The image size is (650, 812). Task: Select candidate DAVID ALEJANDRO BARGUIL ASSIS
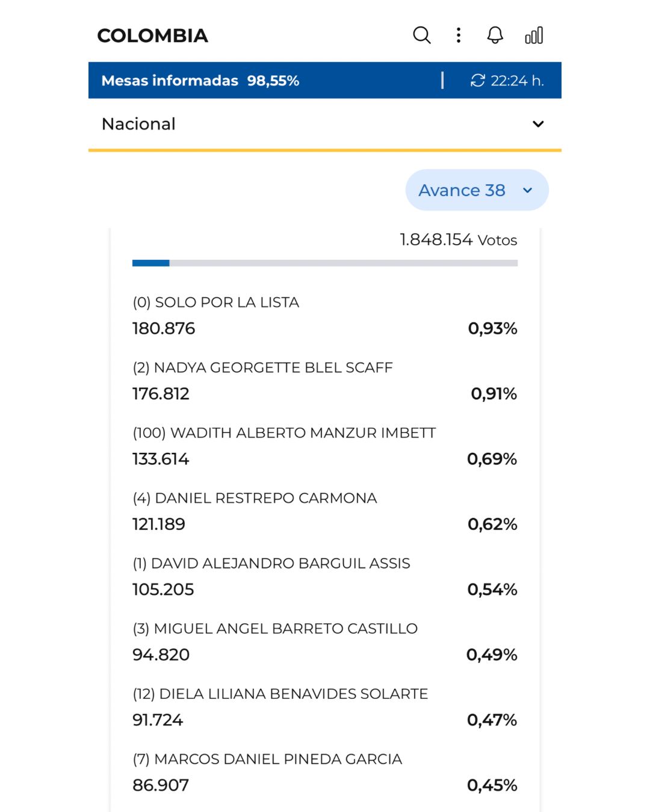click(x=325, y=577)
